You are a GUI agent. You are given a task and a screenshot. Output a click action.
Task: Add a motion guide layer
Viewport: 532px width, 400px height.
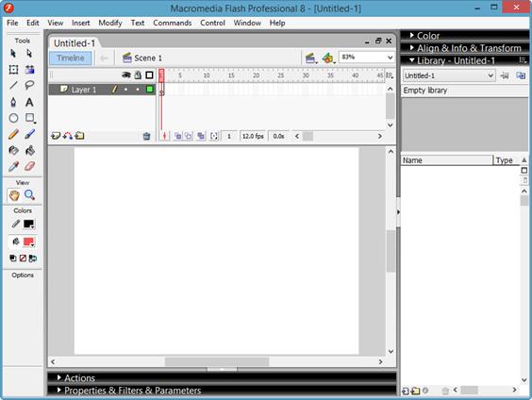(68, 136)
